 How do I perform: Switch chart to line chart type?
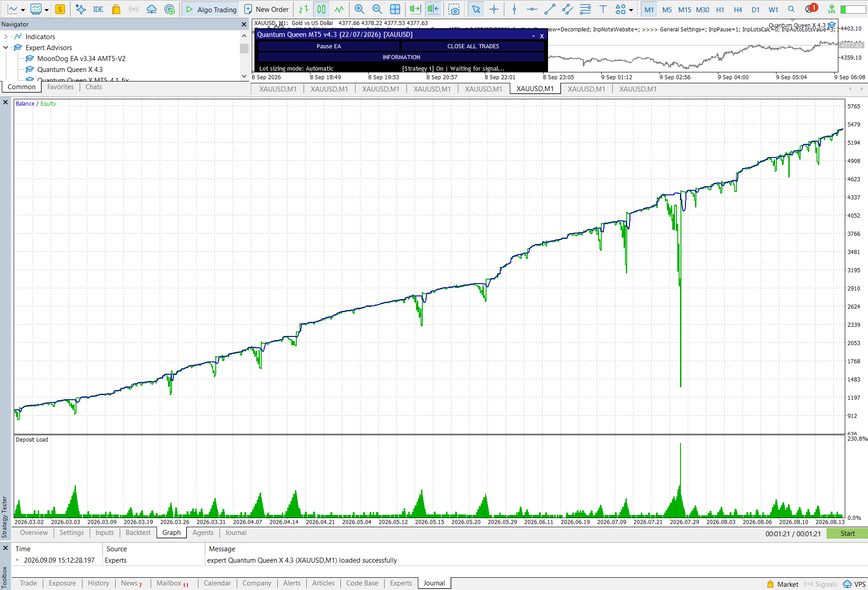point(339,9)
